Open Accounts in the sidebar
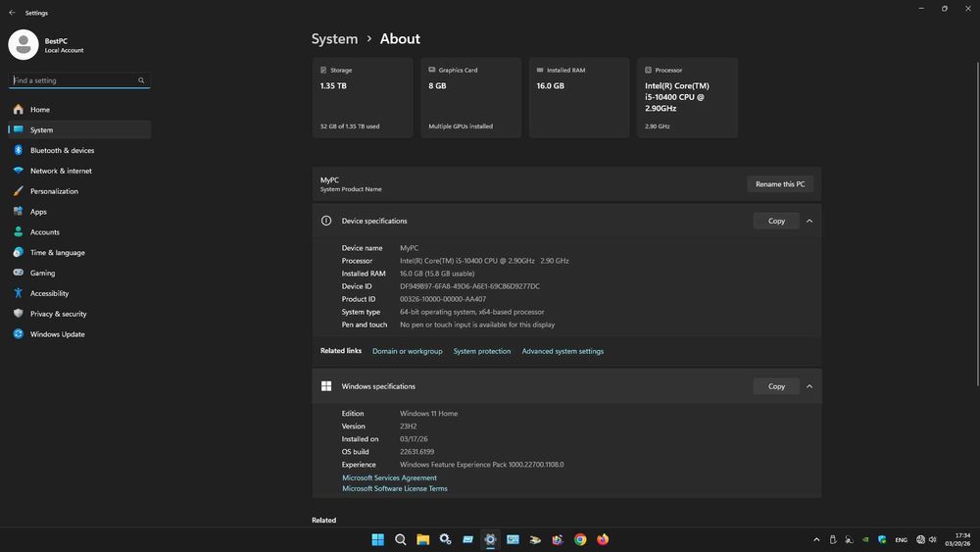The height and width of the screenshot is (552, 980). click(79, 232)
